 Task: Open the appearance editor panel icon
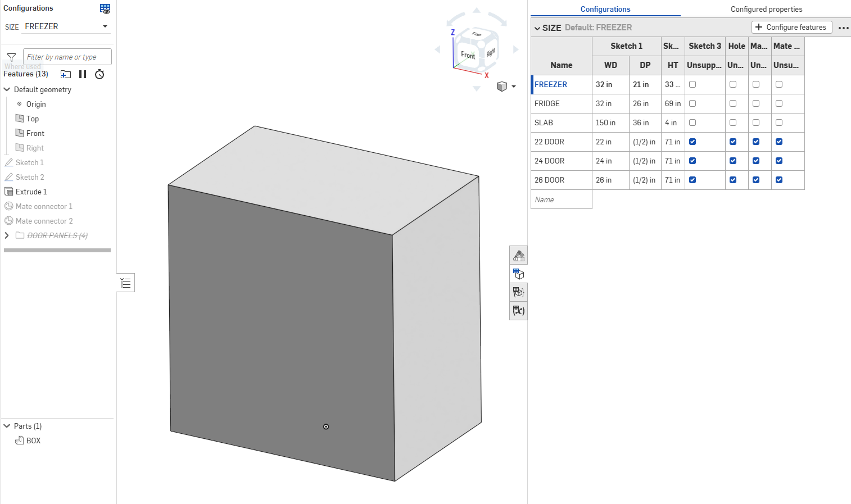click(x=518, y=256)
